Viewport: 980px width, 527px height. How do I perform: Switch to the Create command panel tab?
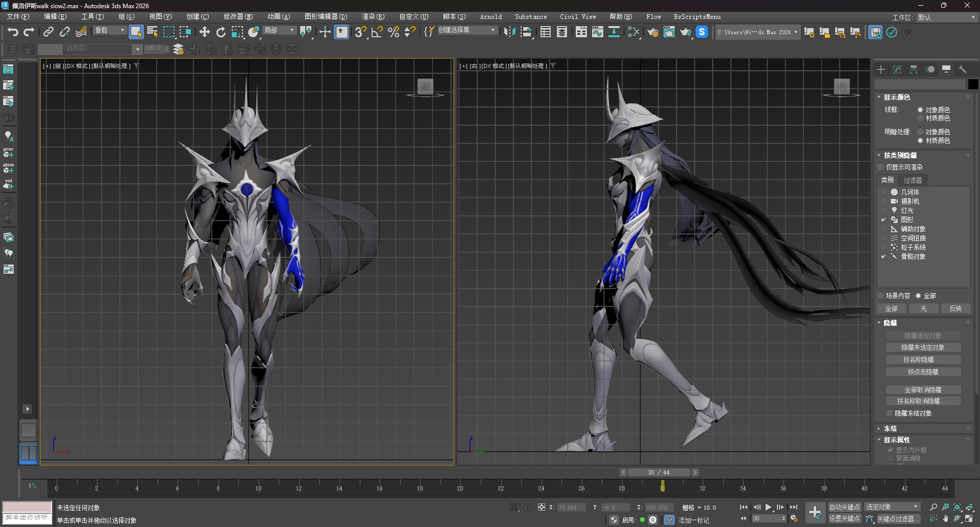click(x=881, y=69)
